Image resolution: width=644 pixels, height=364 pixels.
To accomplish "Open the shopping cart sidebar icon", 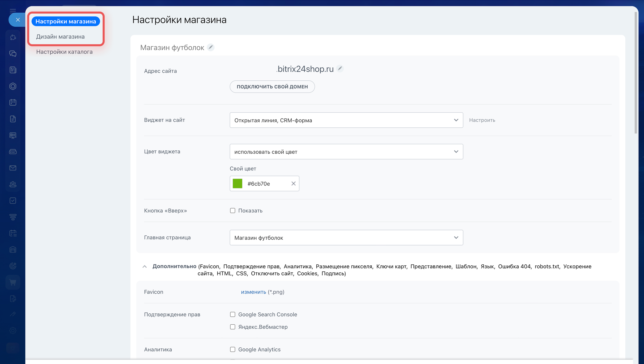I will pyautogui.click(x=13, y=282).
